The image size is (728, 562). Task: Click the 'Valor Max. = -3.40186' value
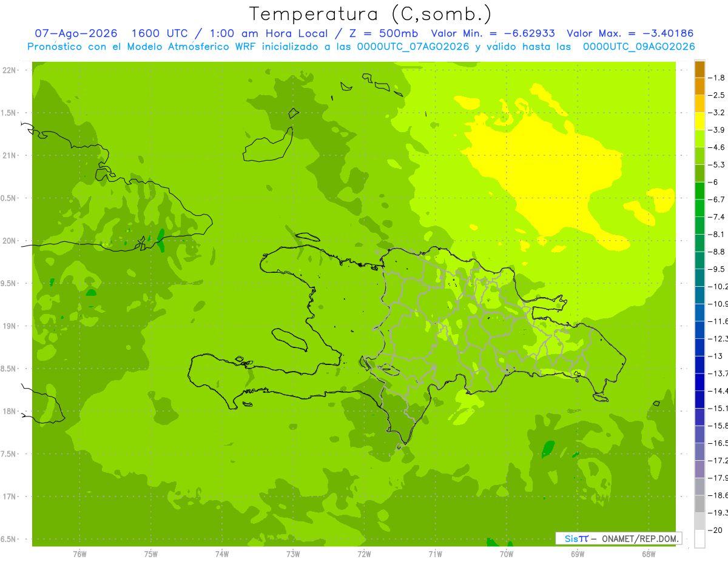(630, 33)
